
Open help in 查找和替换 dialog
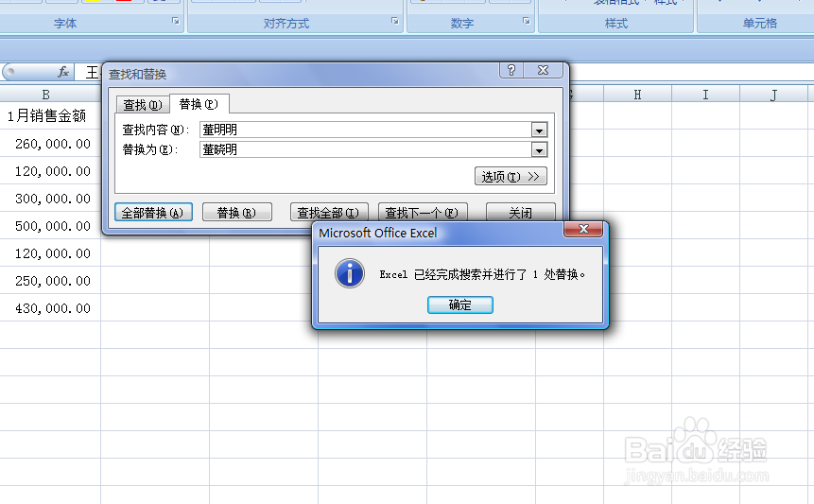[x=511, y=70]
